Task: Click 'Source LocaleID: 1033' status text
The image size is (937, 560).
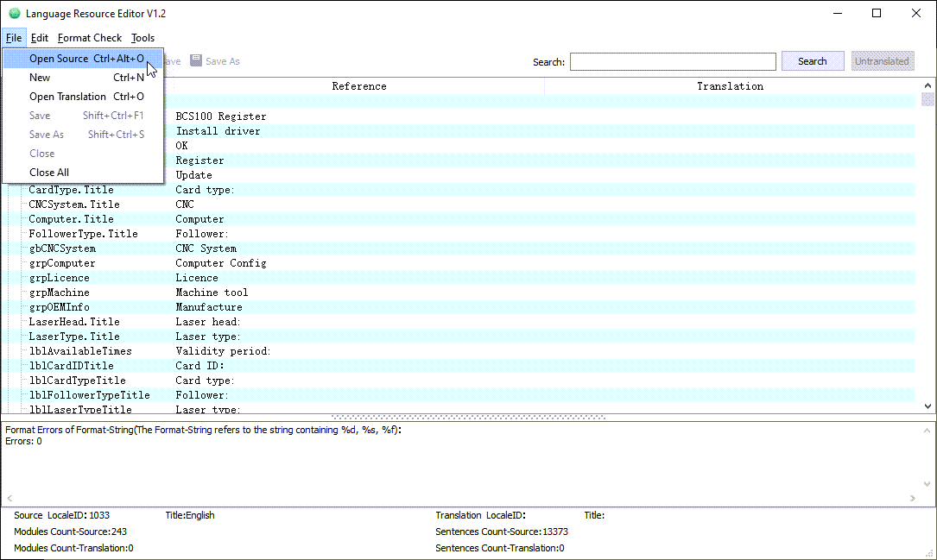Action: coord(61,515)
